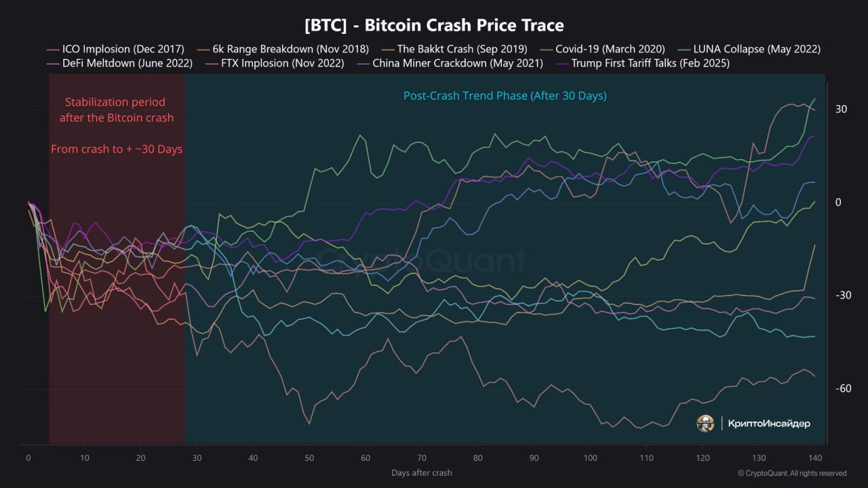
Task: Click the line marker beside ICO Implosion
Action: pos(53,49)
